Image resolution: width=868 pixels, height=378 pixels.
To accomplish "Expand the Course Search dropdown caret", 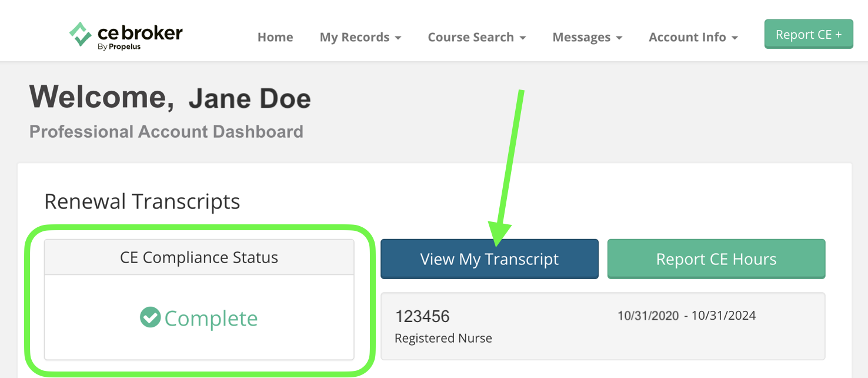I will point(523,38).
